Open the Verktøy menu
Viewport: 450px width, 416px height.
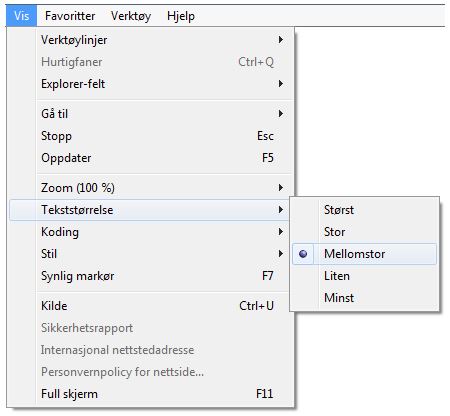131,16
